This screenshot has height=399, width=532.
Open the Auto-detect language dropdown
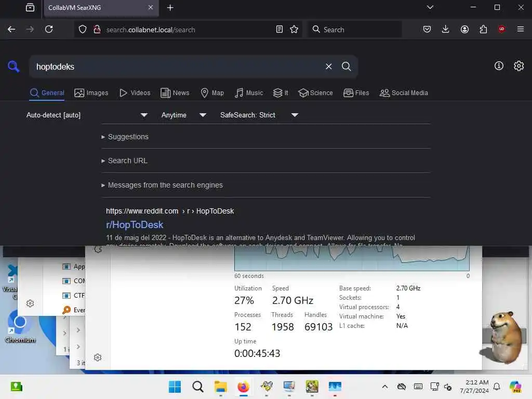(87, 115)
